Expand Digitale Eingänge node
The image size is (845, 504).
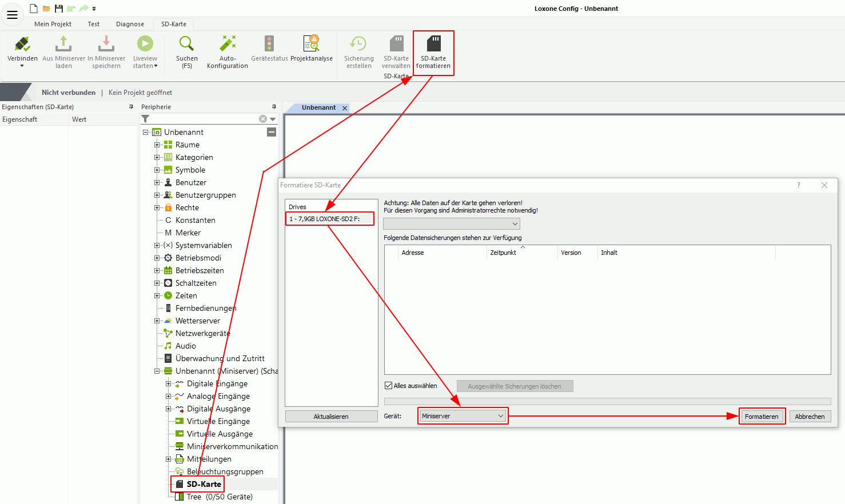pos(168,383)
